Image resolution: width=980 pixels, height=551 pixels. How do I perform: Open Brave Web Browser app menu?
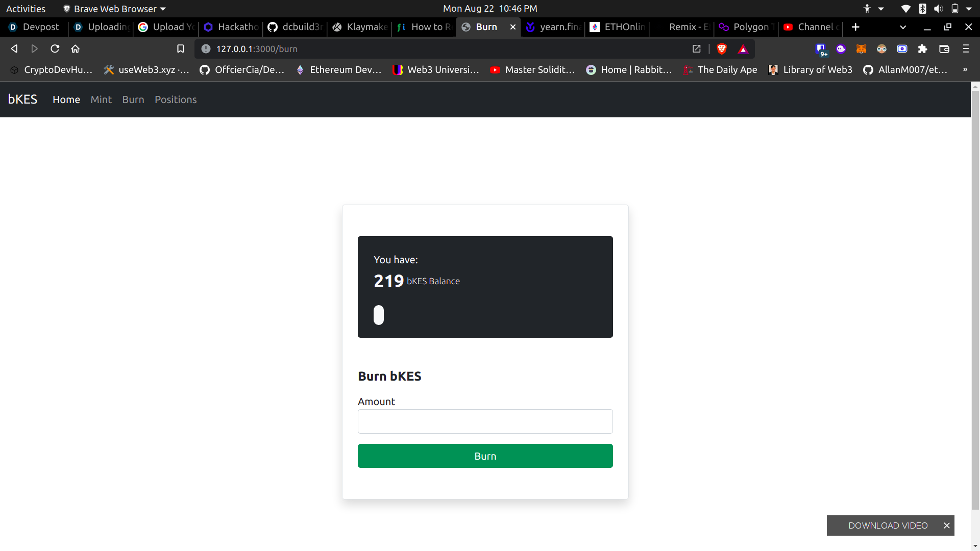pos(115,9)
